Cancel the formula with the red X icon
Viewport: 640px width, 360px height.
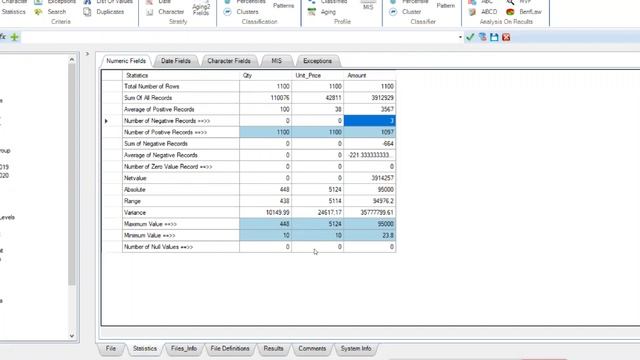pos(506,37)
